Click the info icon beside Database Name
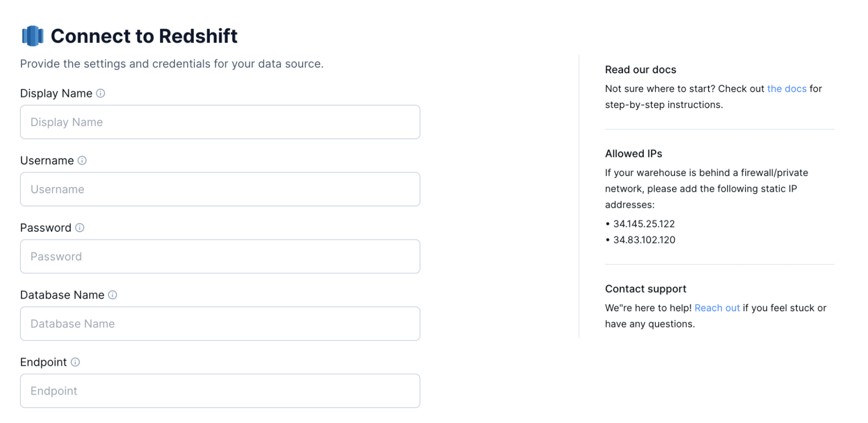This screenshot has height=423, width=868. (113, 295)
